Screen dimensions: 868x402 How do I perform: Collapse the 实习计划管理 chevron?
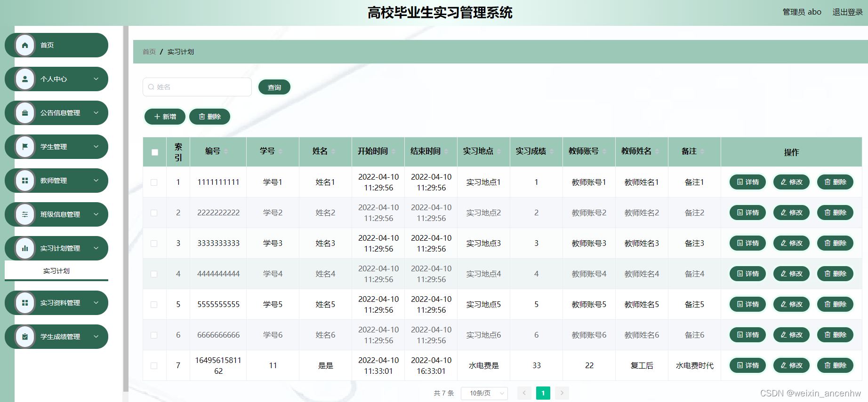[96, 248]
